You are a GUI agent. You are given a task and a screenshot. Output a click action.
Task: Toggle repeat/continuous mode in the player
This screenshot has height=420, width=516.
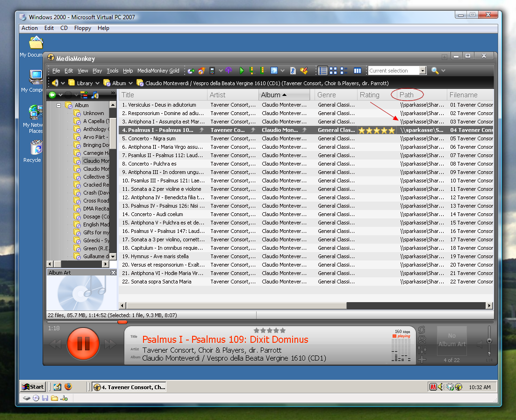pyautogui.click(x=422, y=330)
